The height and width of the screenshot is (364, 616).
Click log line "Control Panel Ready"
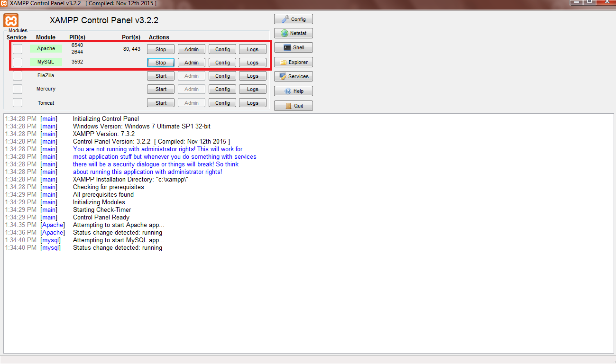[x=101, y=218]
